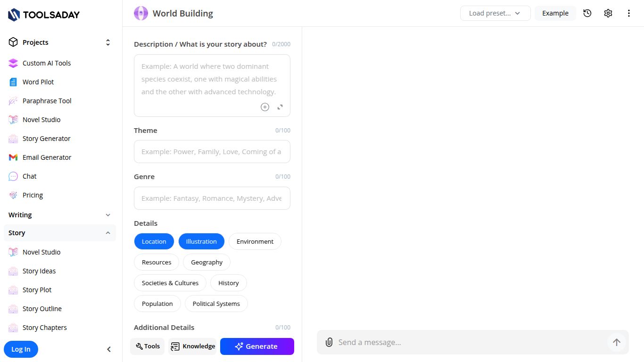
Task: Click the Generate button
Action: 257,346
